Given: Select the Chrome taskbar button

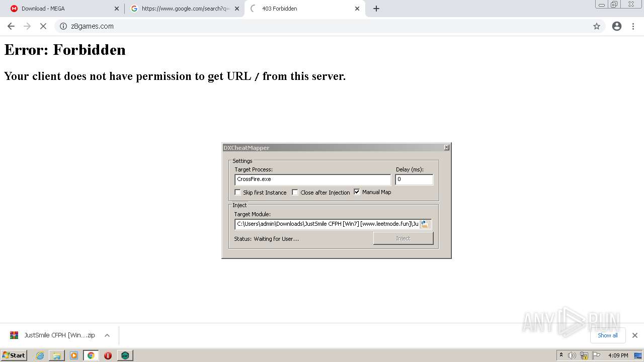Looking at the screenshot, I should coord(91,355).
